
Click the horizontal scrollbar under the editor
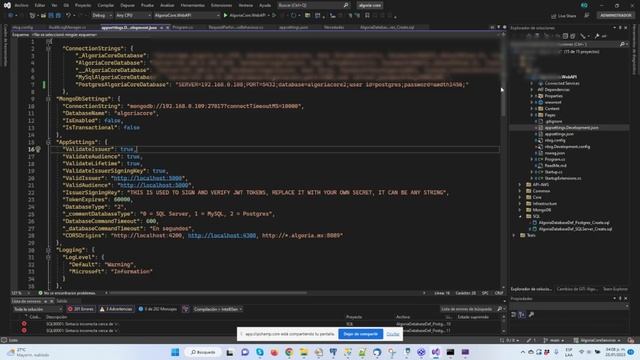click(208, 293)
